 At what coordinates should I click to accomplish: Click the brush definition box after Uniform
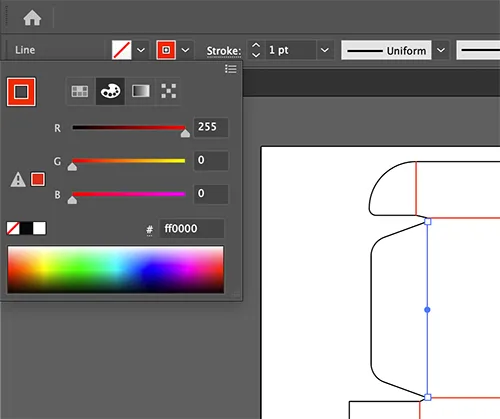(x=478, y=50)
